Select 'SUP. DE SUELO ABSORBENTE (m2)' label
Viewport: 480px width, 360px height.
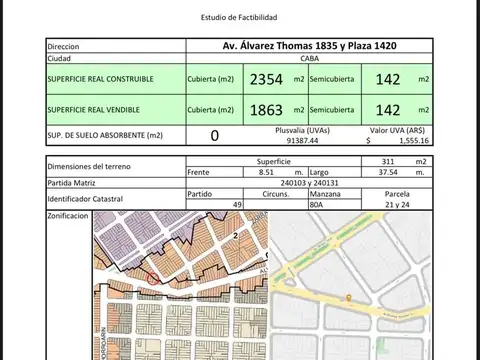pos(105,135)
